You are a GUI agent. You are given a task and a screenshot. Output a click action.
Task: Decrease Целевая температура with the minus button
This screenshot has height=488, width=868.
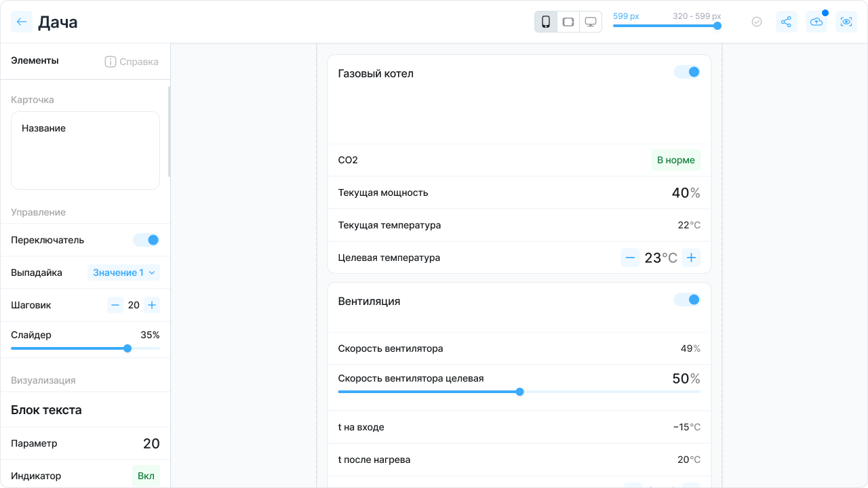[x=630, y=258]
